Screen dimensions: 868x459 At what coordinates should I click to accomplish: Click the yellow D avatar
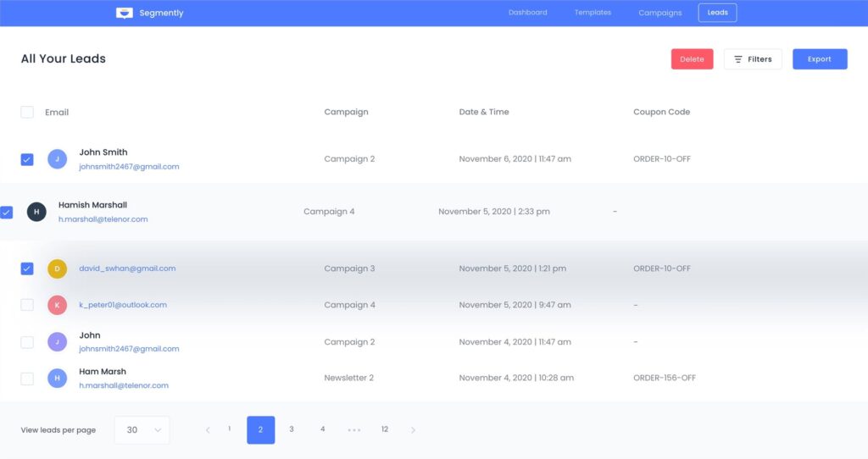point(57,268)
